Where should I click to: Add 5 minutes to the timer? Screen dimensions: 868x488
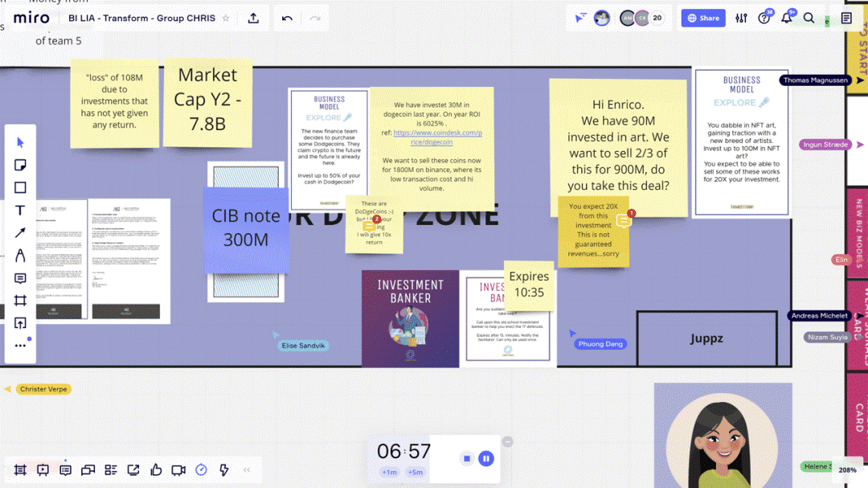point(416,472)
